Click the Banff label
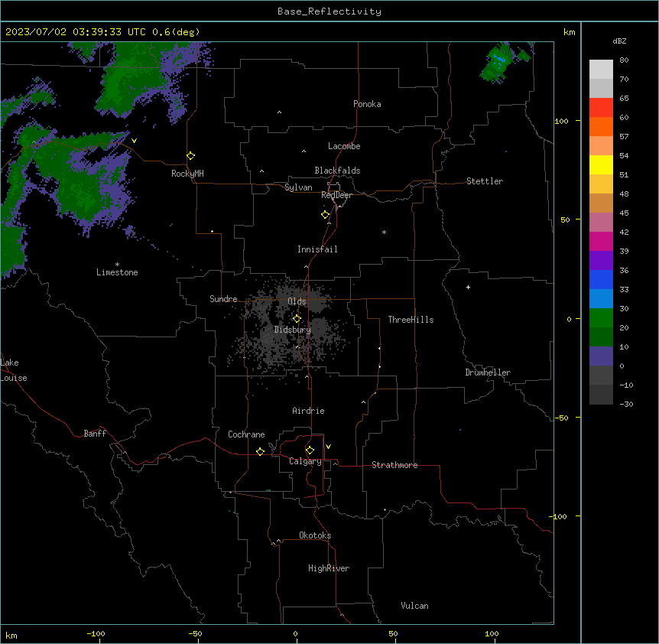This screenshot has width=659, height=644. click(x=95, y=434)
